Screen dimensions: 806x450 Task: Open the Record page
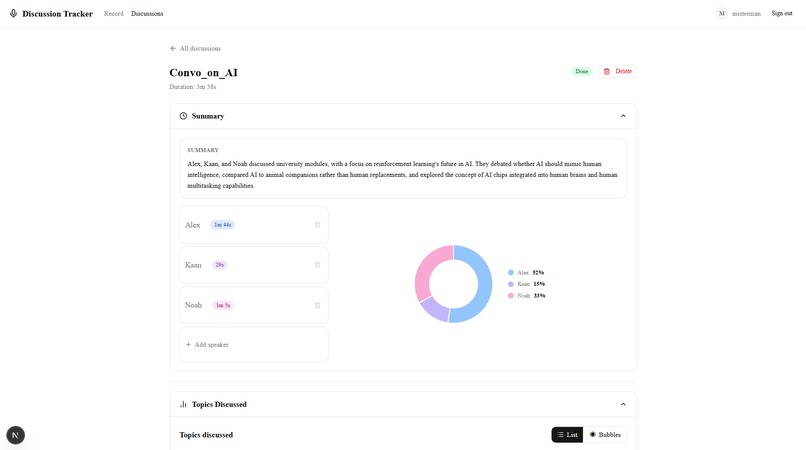point(114,14)
